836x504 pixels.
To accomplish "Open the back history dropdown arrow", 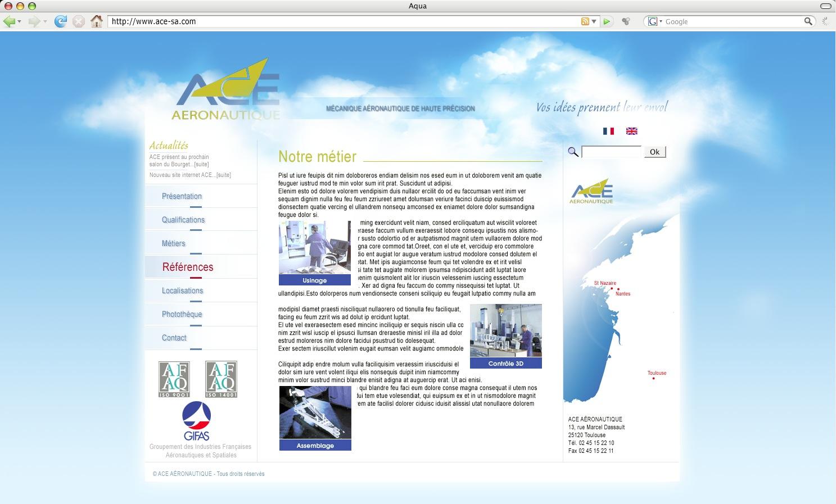I will tap(20, 21).
